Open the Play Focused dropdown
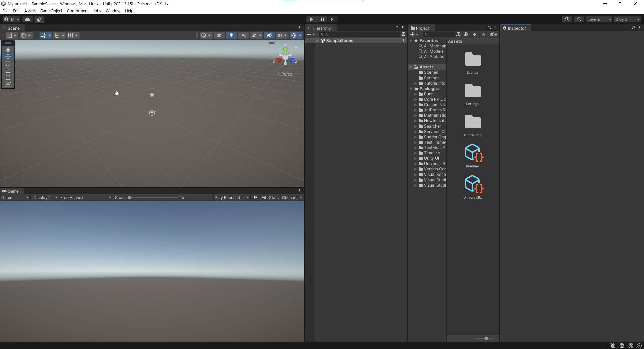The width and height of the screenshot is (644, 349). pos(231,198)
